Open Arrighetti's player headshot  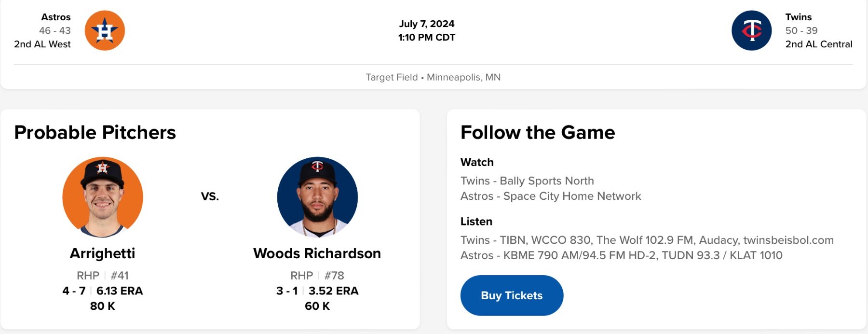103,197
